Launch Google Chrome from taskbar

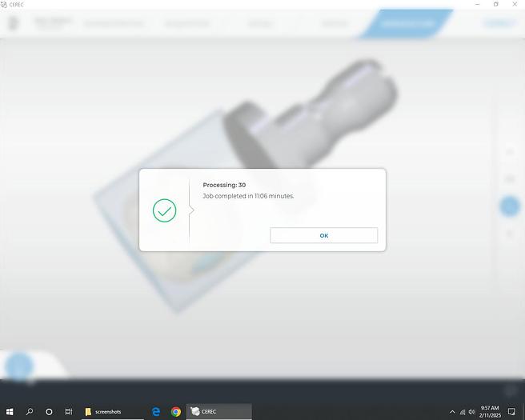[x=176, y=412]
